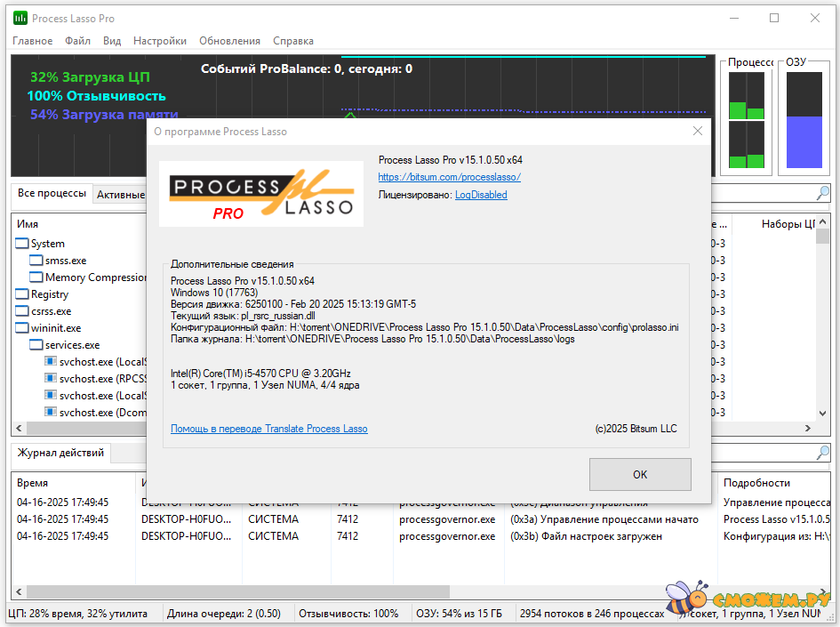
Task: Select the smss.exe process icon
Action: point(36,261)
